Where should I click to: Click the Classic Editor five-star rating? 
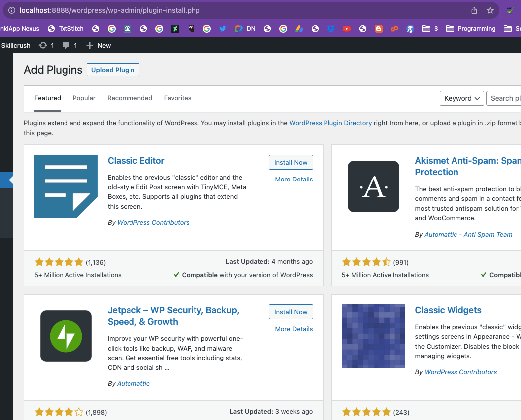tap(59, 262)
